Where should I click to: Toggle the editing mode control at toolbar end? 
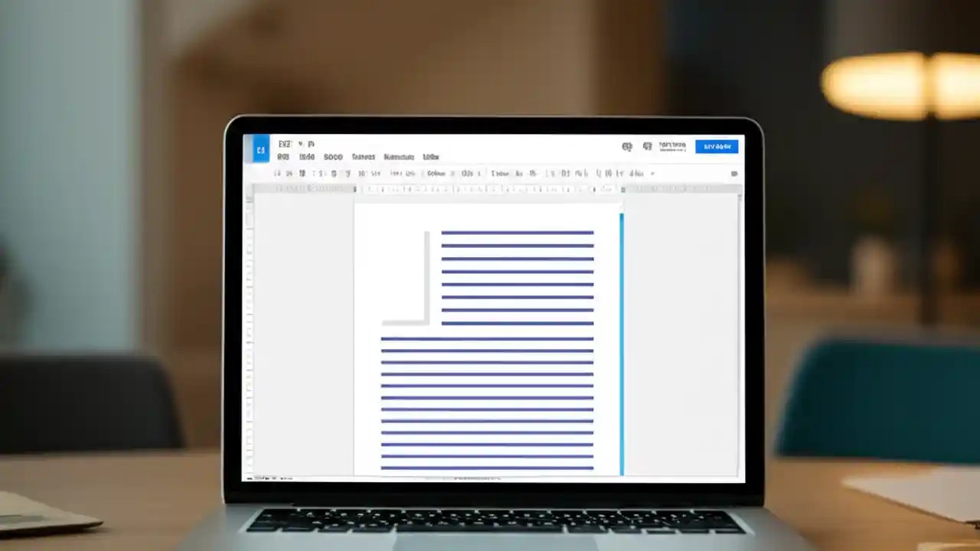click(733, 173)
